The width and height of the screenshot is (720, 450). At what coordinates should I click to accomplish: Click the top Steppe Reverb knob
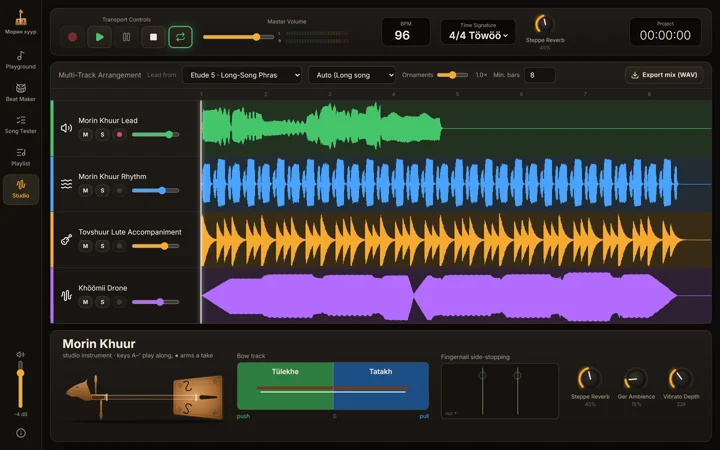tap(545, 24)
